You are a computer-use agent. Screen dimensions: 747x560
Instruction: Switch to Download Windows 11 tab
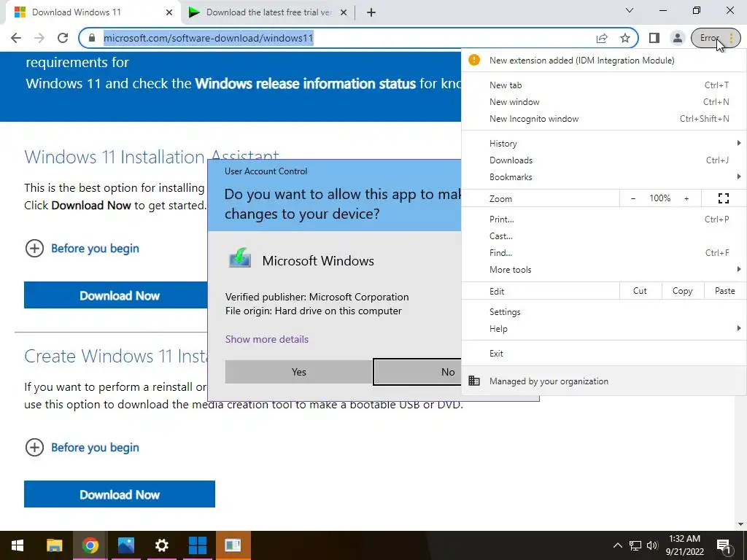[x=90, y=12]
